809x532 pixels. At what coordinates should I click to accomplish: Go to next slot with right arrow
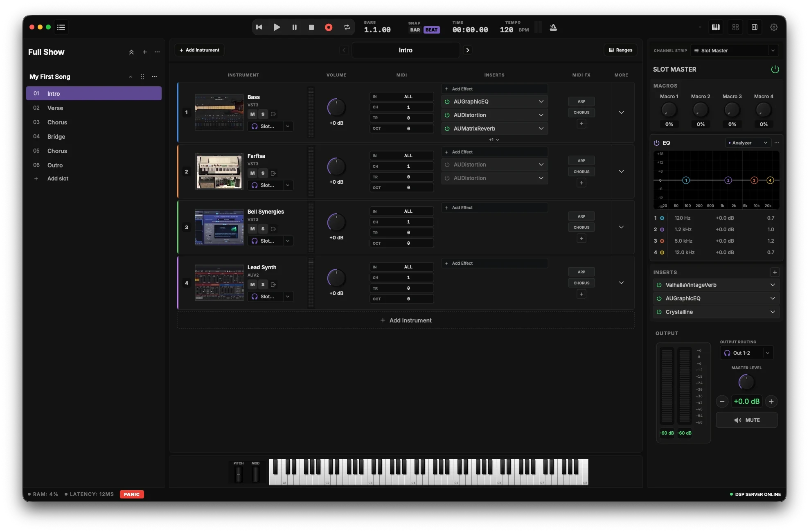468,50
